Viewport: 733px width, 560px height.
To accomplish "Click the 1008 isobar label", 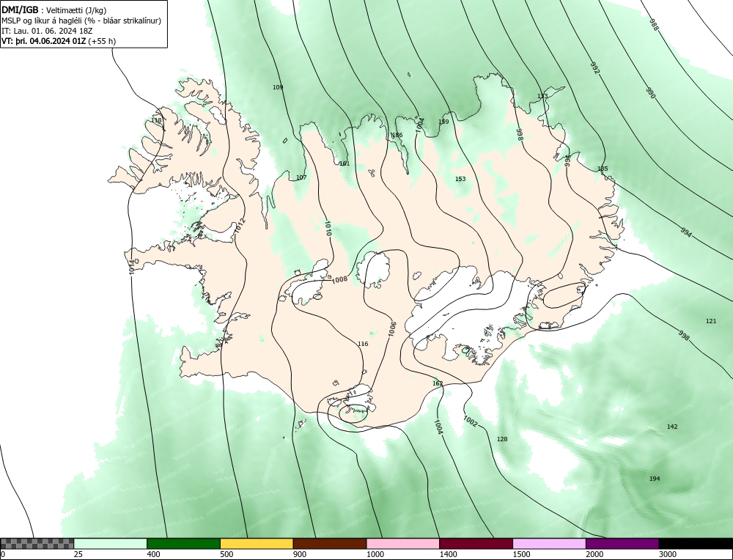I will pyautogui.click(x=339, y=279).
